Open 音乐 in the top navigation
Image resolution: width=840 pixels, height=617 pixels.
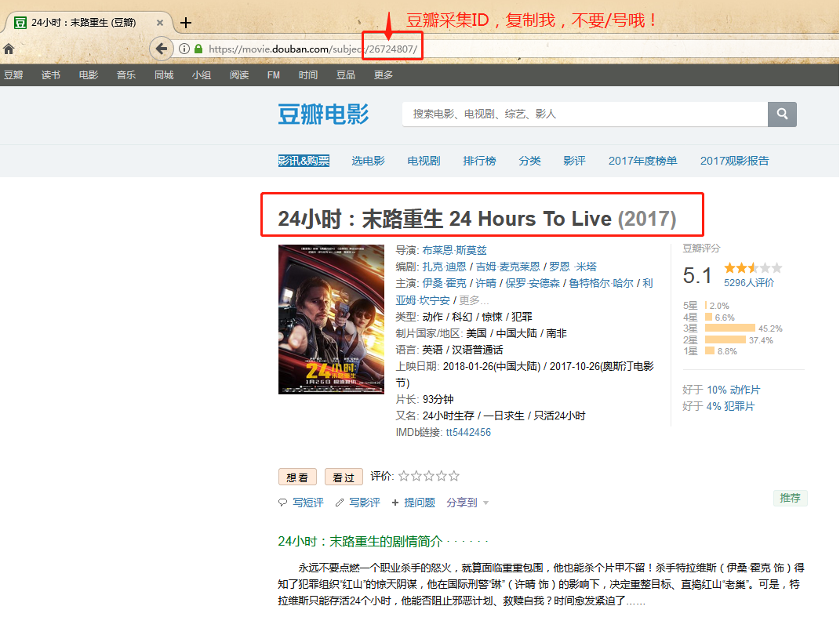tap(126, 75)
